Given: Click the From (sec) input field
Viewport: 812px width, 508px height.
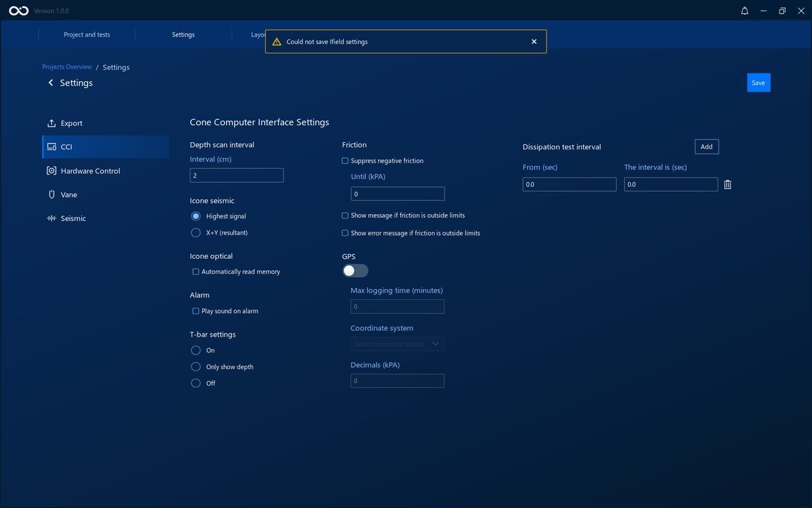Looking at the screenshot, I should (569, 184).
